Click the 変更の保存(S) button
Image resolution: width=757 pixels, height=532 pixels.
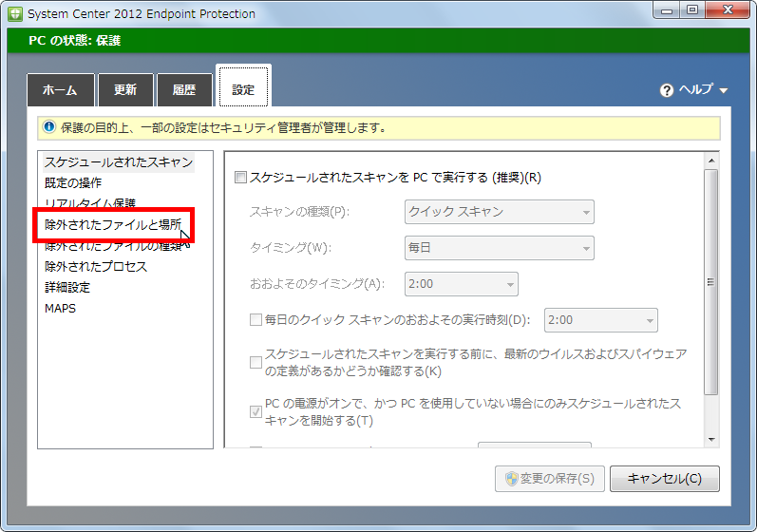[x=549, y=479]
